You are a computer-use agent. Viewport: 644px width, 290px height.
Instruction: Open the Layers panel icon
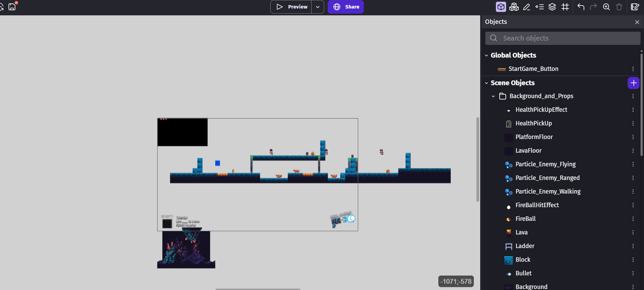point(552,7)
